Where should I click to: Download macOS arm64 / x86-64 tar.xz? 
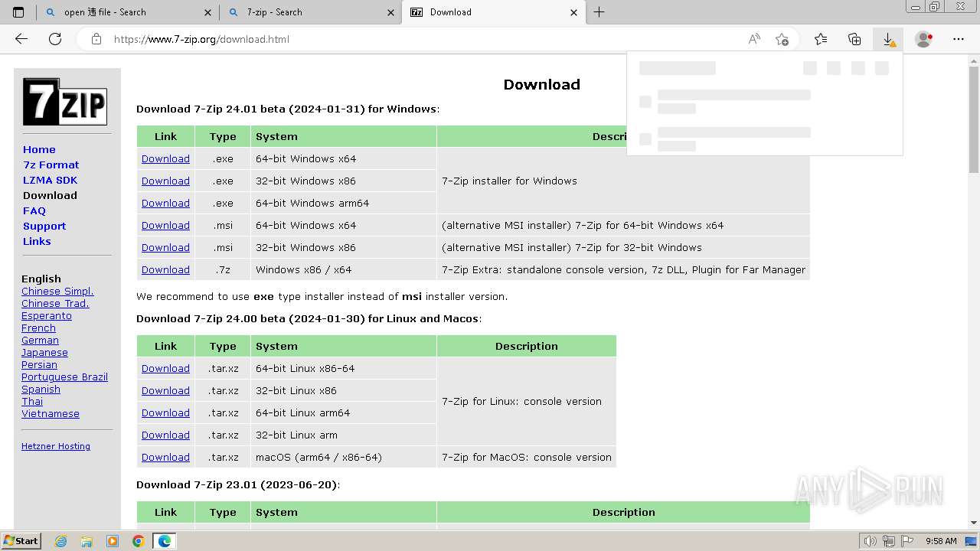pyautogui.click(x=165, y=457)
